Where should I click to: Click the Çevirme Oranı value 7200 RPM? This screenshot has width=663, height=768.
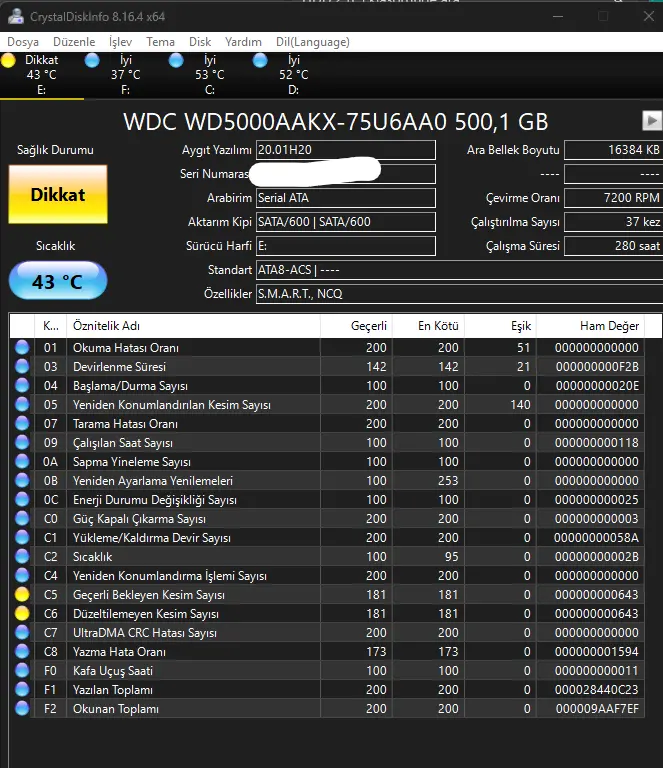click(614, 198)
